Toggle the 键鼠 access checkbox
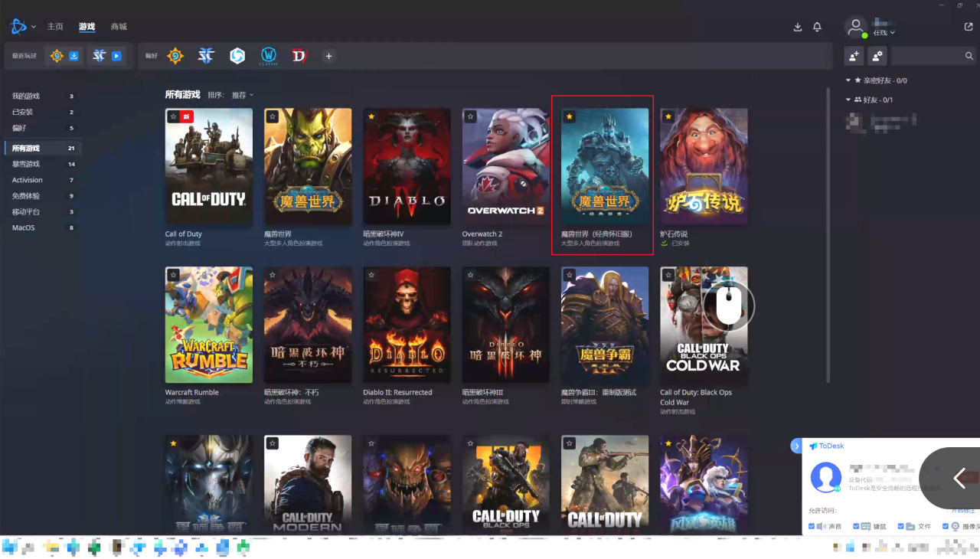The width and height of the screenshot is (980, 559). click(x=856, y=527)
